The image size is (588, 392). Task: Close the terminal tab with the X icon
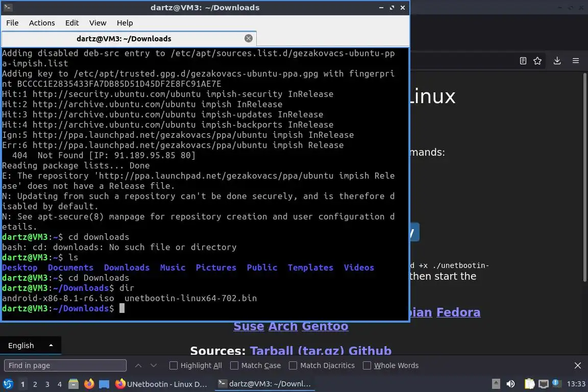point(248,38)
